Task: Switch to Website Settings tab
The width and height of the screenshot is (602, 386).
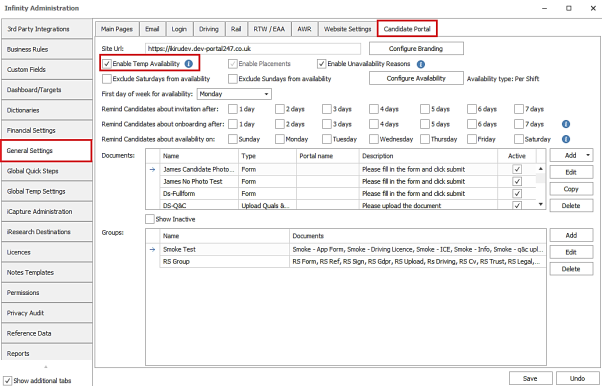Action: pos(347,29)
